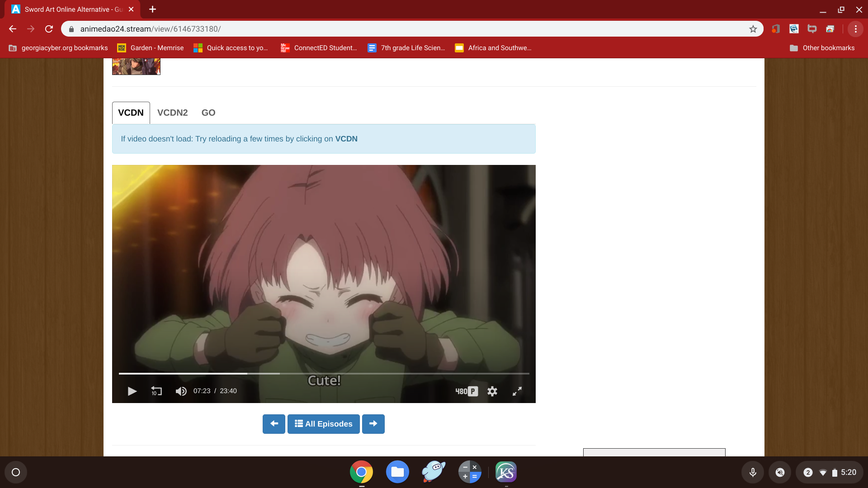Screen dimensions: 868x488
Task: Click the address bar URL
Action: [151, 29]
